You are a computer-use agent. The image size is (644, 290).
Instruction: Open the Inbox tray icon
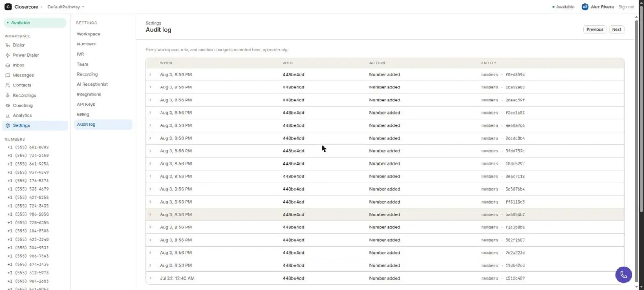(8, 65)
